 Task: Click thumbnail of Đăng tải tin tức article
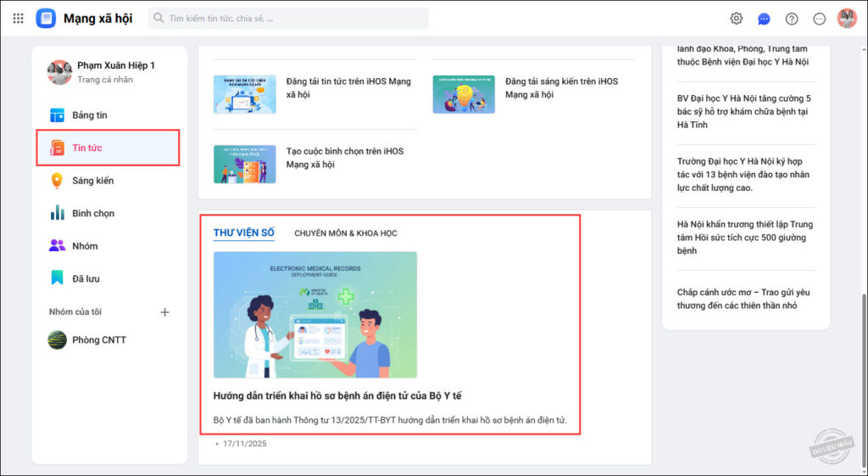[x=245, y=94]
